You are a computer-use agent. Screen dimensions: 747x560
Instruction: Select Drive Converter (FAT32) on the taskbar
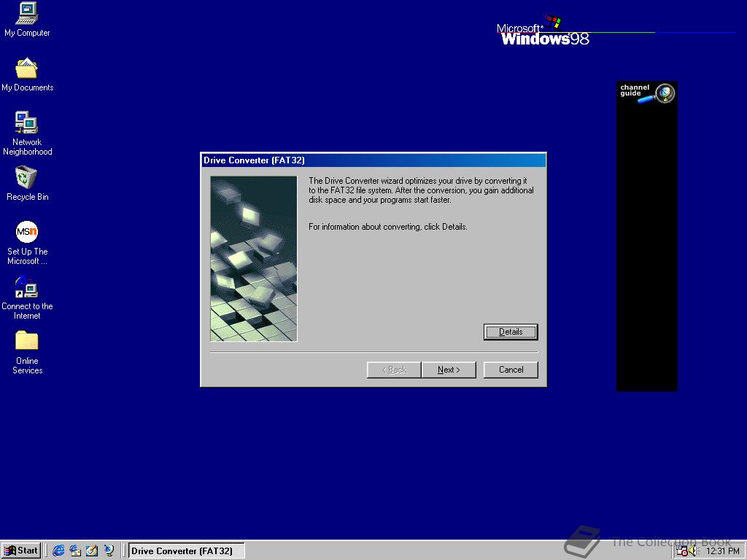tap(185, 551)
